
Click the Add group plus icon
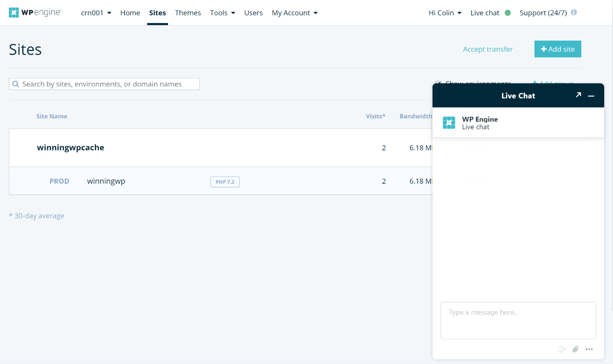click(x=535, y=83)
